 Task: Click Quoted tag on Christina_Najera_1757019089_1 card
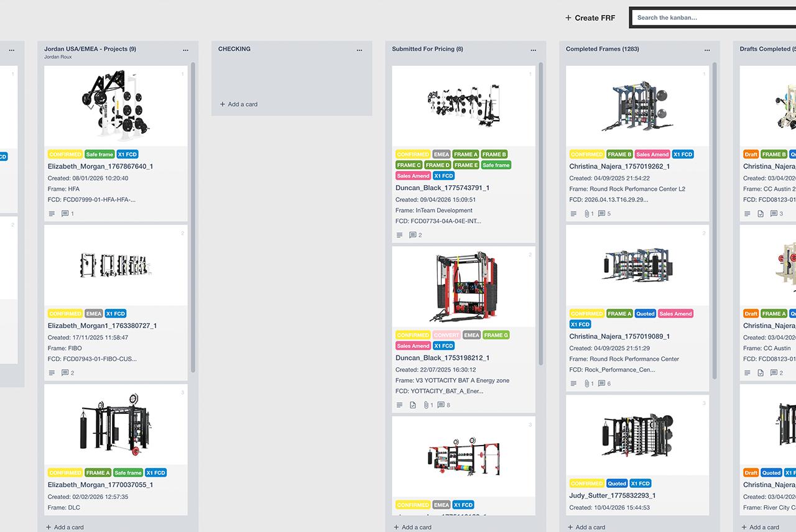(x=646, y=314)
